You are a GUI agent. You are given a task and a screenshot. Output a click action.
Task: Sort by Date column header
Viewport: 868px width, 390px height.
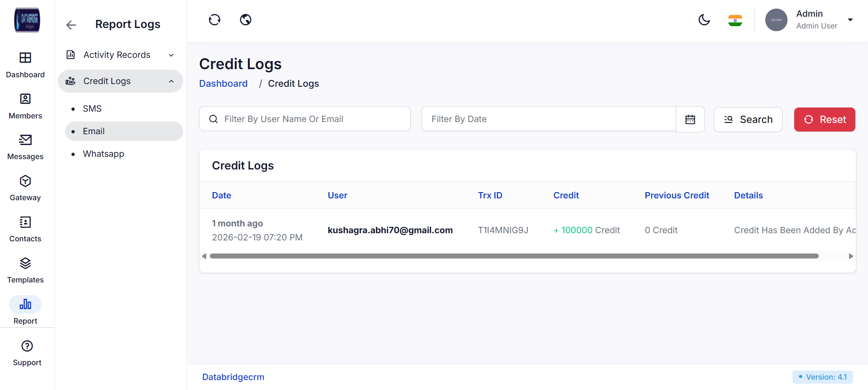coord(222,195)
